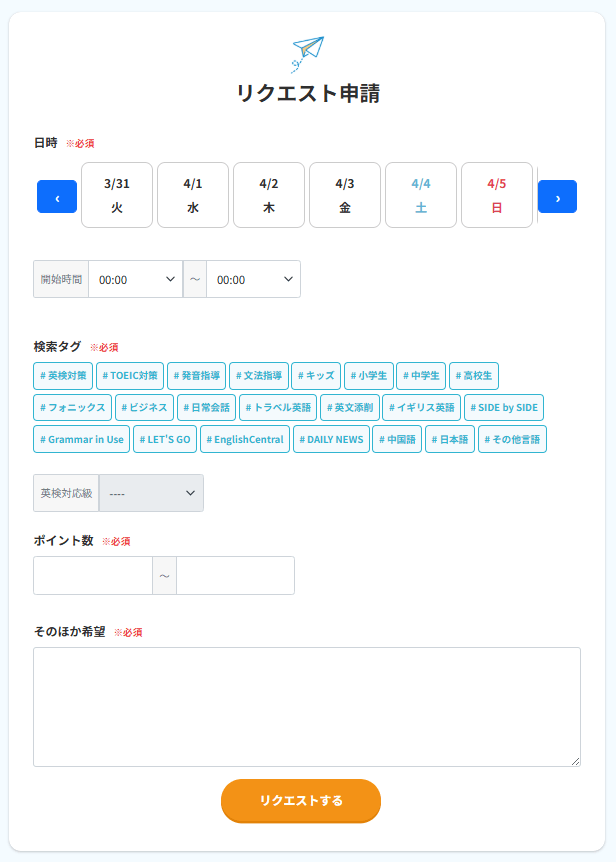Image resolution: width=616 pixels, height=862 pixels.
Task: Click the maximum points input field
Action: 235,576
